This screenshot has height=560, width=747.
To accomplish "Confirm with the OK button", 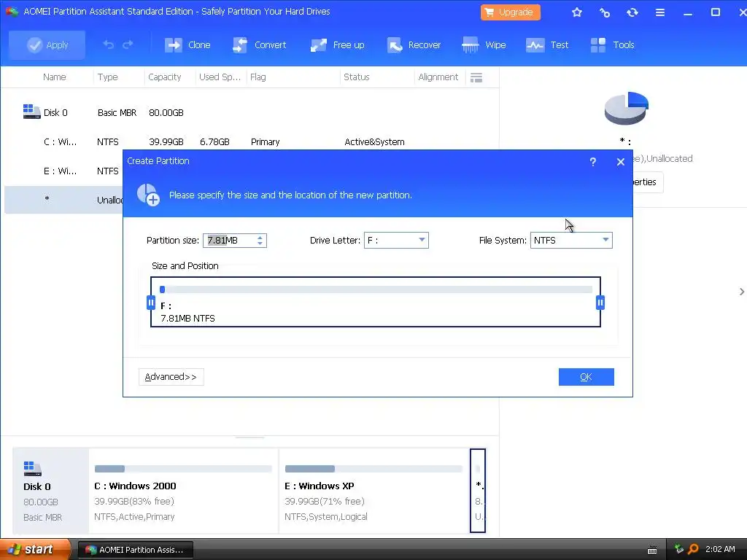I will click(586, 377).
